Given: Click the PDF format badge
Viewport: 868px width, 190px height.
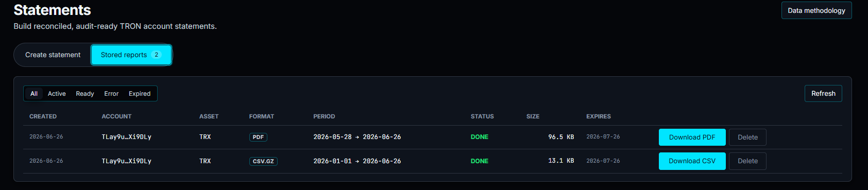Looking at the screenshot, I should pos(258,137).
